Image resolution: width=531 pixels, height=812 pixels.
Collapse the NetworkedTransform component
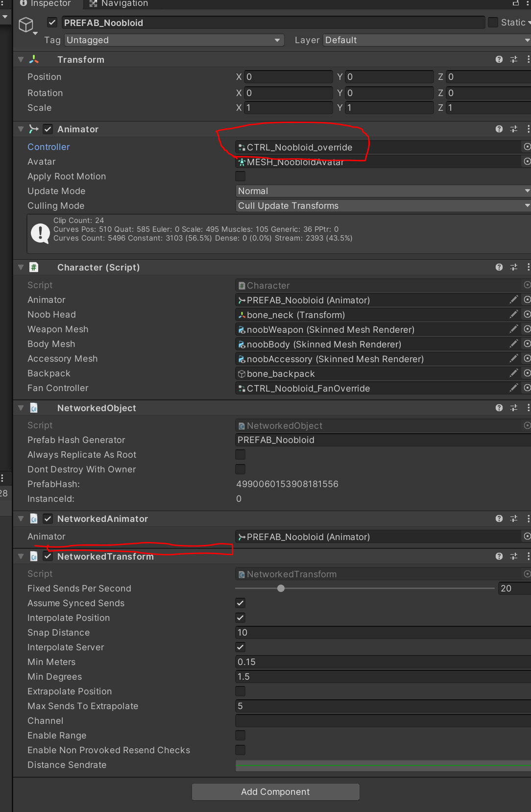pos(21,556)
